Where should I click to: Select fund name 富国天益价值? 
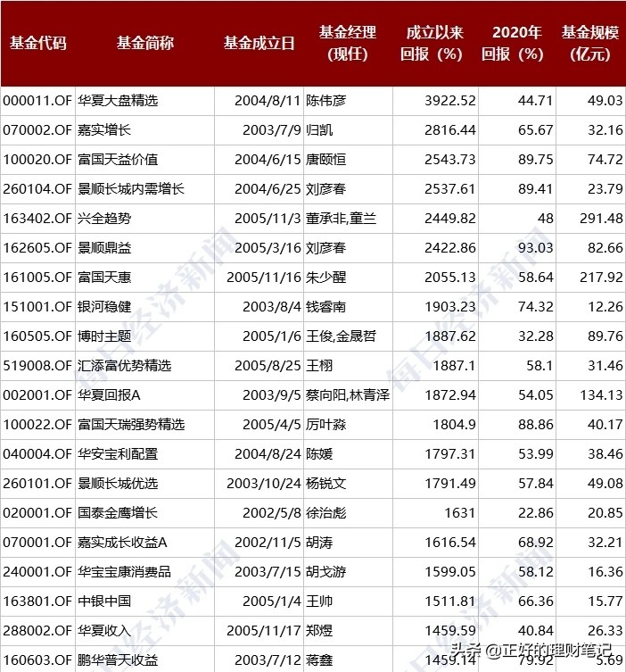pyautogui.click(x=118, y=160)
